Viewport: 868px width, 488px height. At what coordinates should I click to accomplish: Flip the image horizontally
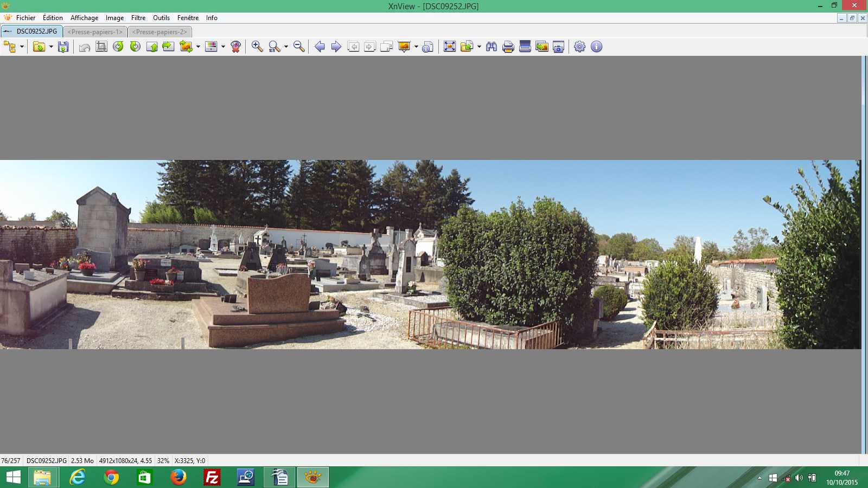[169, 47]
